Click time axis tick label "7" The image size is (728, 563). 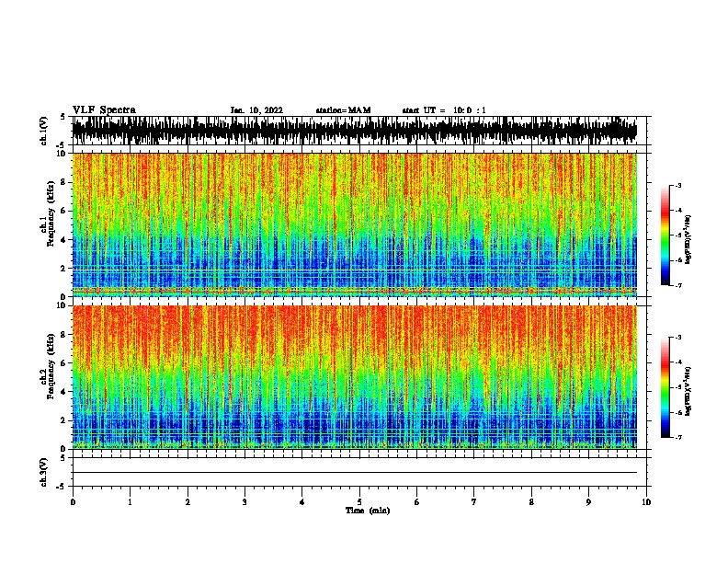click(x=474, y=501)
